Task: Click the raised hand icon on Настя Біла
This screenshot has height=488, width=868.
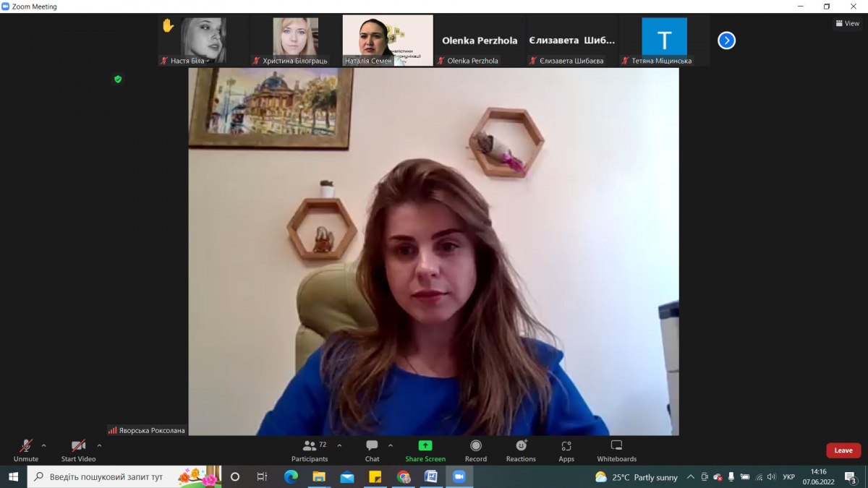Action: pyautogui.click(x=168, y=26)
